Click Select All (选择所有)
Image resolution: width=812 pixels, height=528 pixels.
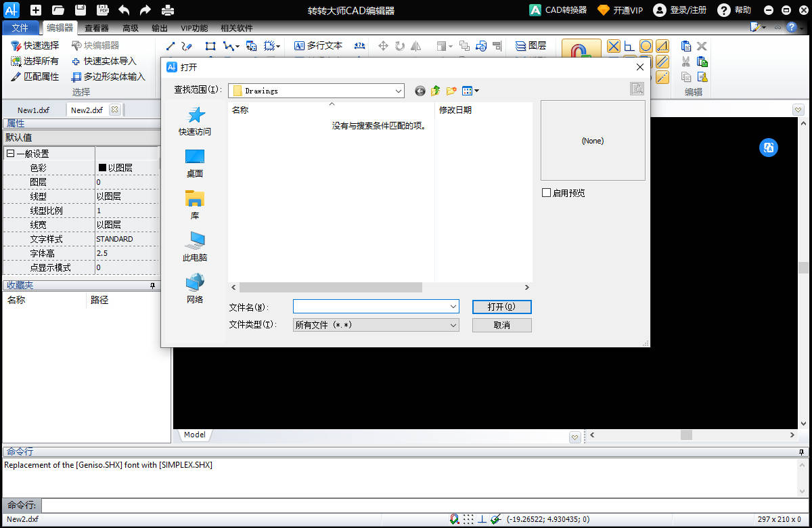click(35, 61)
